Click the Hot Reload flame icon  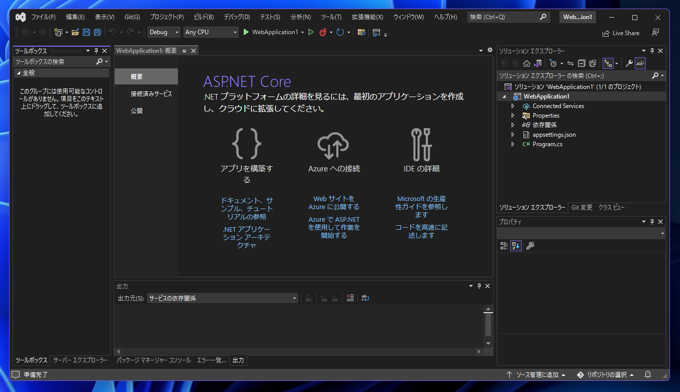323,32
